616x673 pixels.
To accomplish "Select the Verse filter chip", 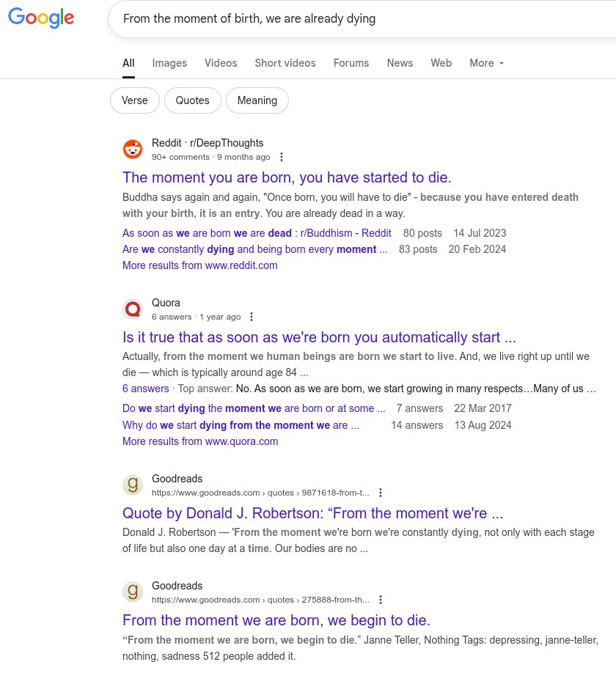I will click(135, 100).
